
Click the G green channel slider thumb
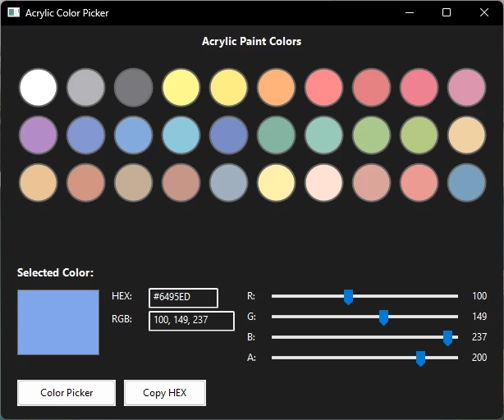(x=383, y=317)
